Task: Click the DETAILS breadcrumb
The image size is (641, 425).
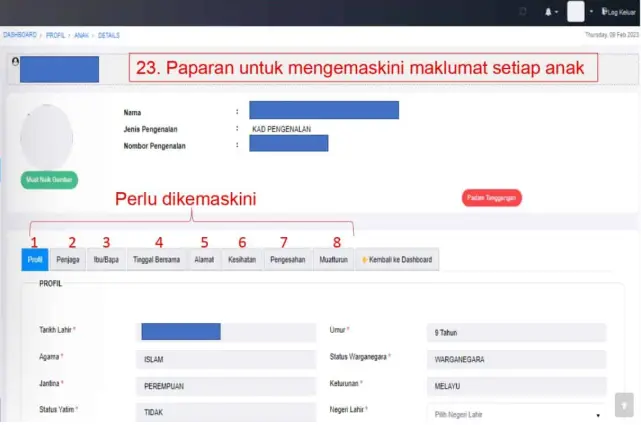Action: [x=109, y=35]
